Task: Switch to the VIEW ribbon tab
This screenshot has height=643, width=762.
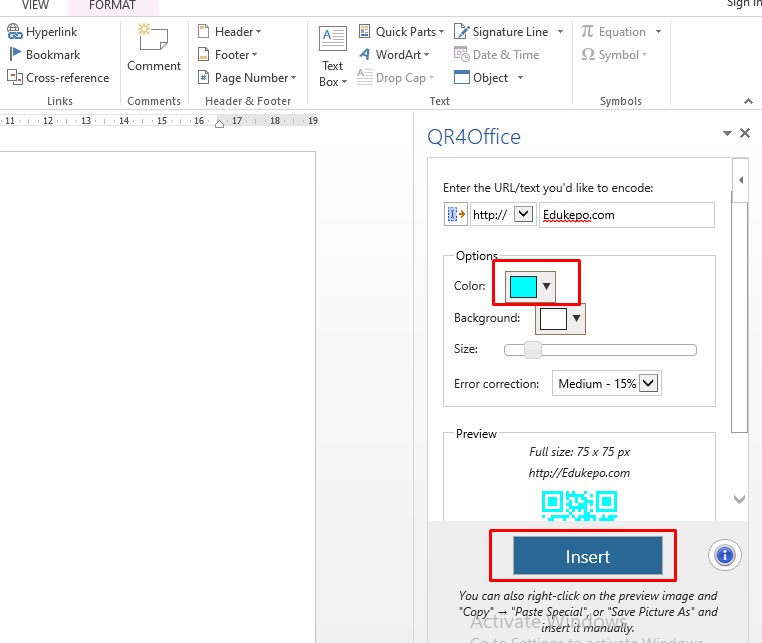Action: pyautogui.click(x=35, y=6)
